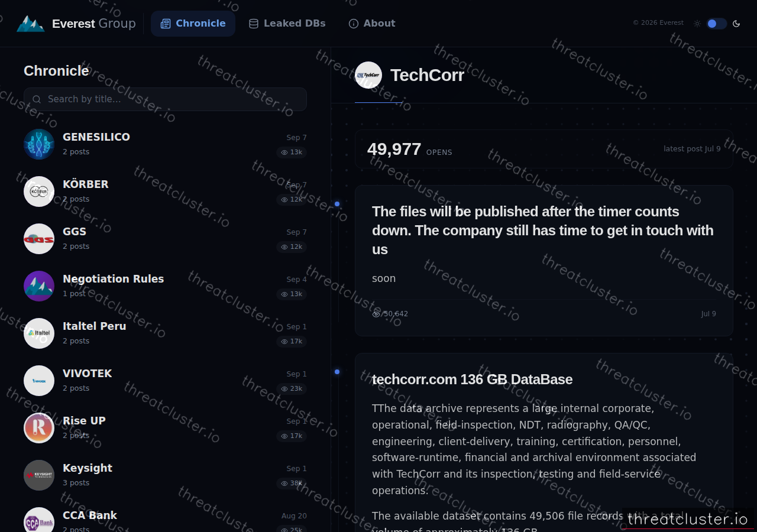
Task: Open the VIVOTEK entry
Action: click(x=165, y=381)
